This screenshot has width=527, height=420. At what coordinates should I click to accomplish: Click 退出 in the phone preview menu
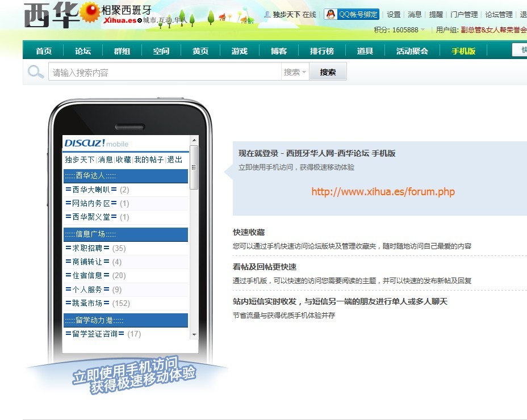point(173,159)
